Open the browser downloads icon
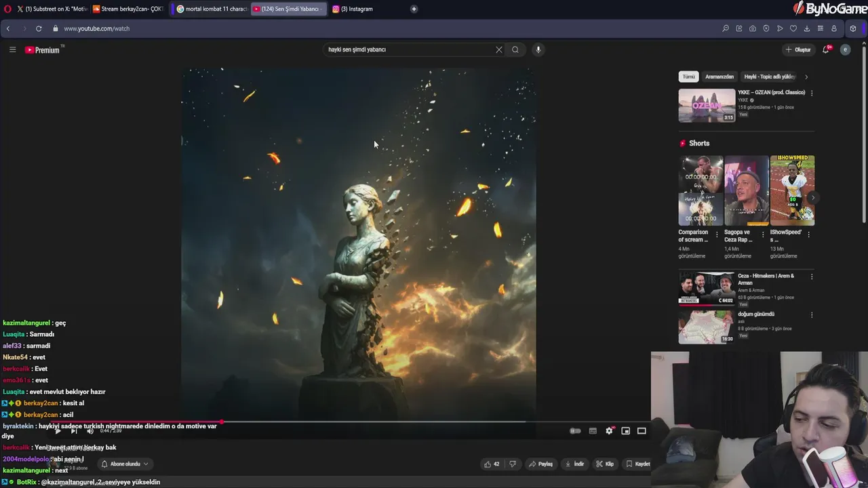868x488 pixels. click(807, 28)
